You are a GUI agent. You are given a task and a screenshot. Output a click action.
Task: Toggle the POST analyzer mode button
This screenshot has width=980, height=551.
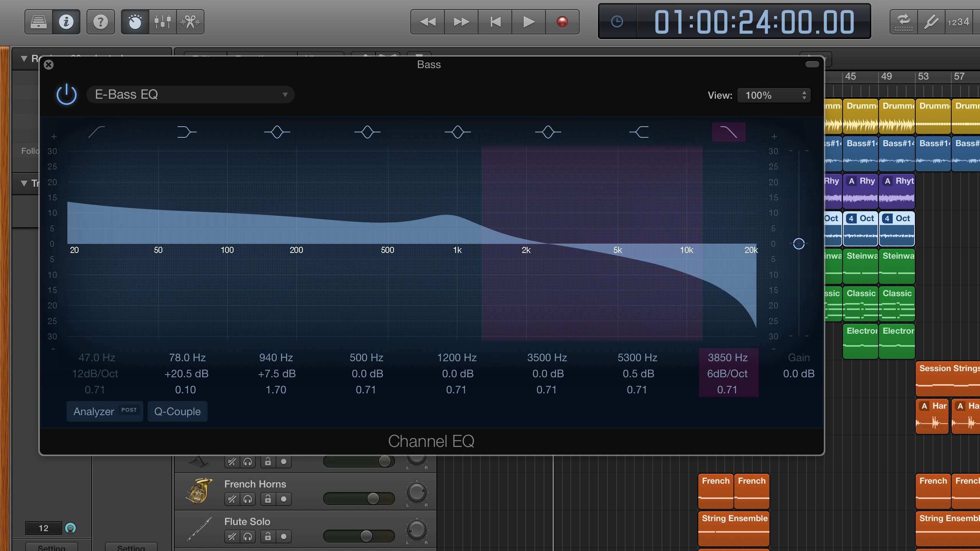point(128,411)
